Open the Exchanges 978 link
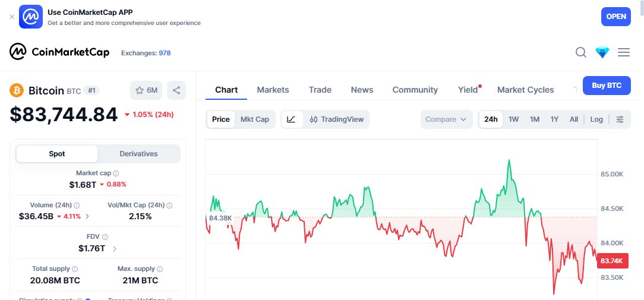This screenshot has height=300, width=644. point(146,53)
